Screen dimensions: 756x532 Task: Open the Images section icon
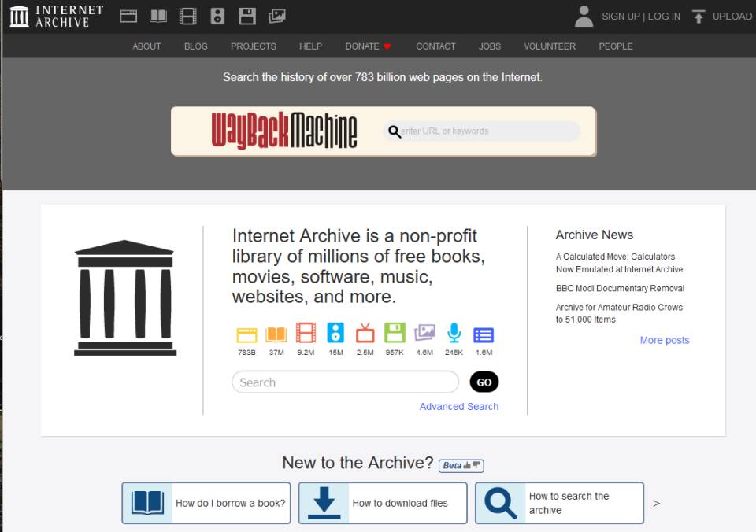(276, 16)
